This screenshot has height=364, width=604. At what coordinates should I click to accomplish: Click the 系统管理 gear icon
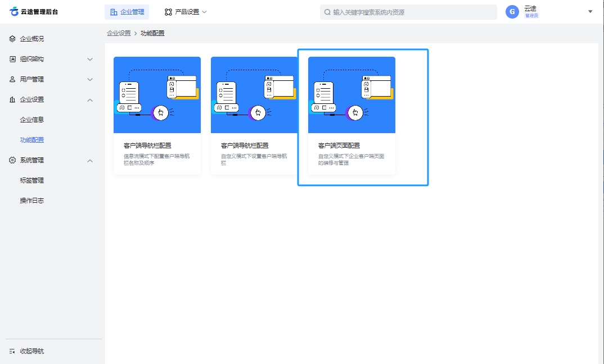tap(12, 161)
